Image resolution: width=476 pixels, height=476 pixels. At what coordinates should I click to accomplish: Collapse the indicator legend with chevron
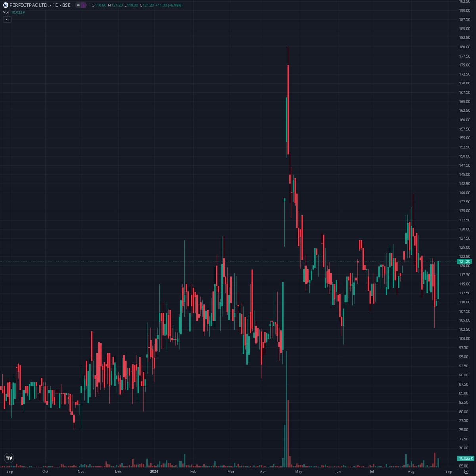(7, 19)
